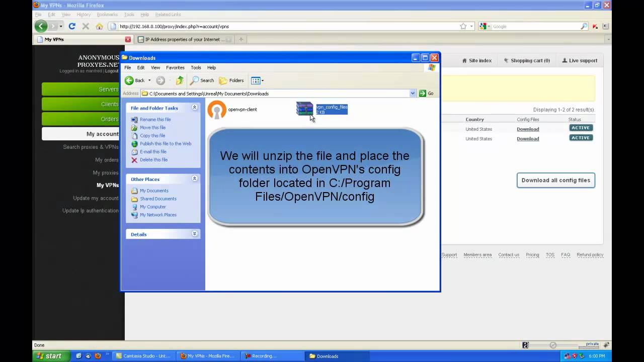
Task: Open a new Firefox tab with plus button
Action: click(x=240, y=39)
